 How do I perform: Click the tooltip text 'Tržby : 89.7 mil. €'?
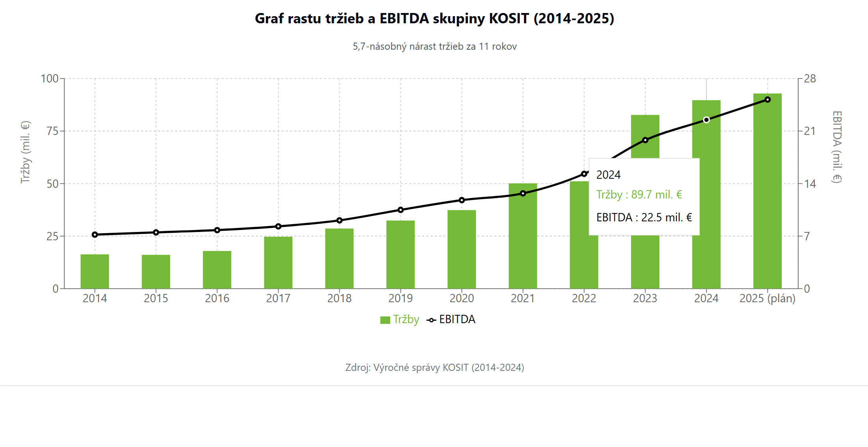point(639,195)
